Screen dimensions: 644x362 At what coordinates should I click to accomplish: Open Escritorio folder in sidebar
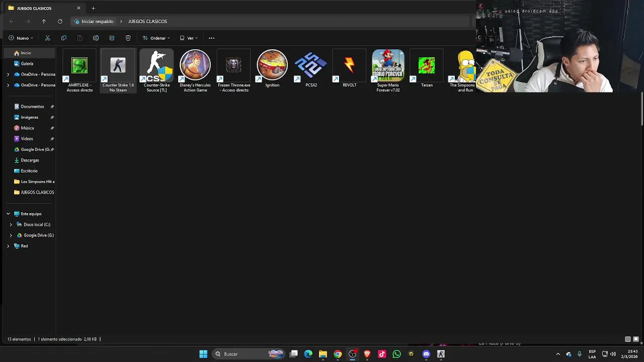point(30,171)
